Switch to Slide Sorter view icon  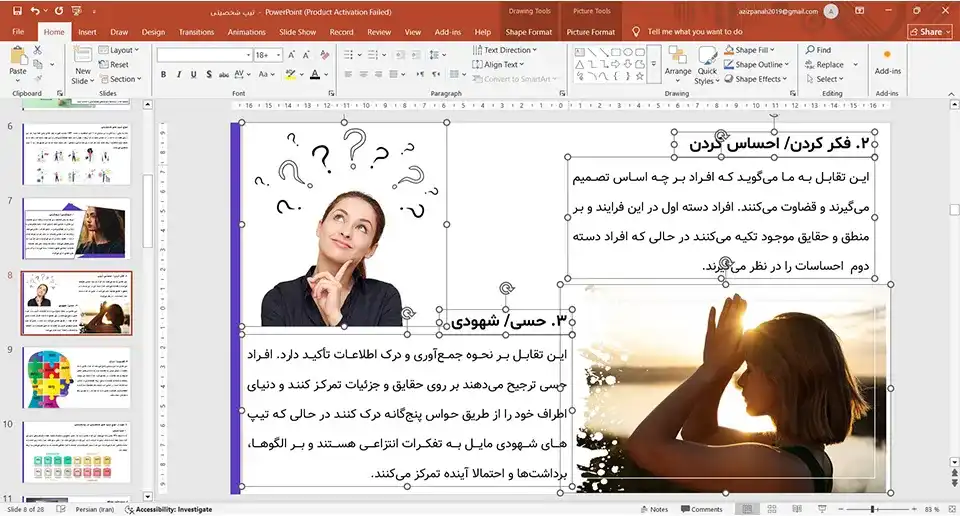[x=772, y=509]
